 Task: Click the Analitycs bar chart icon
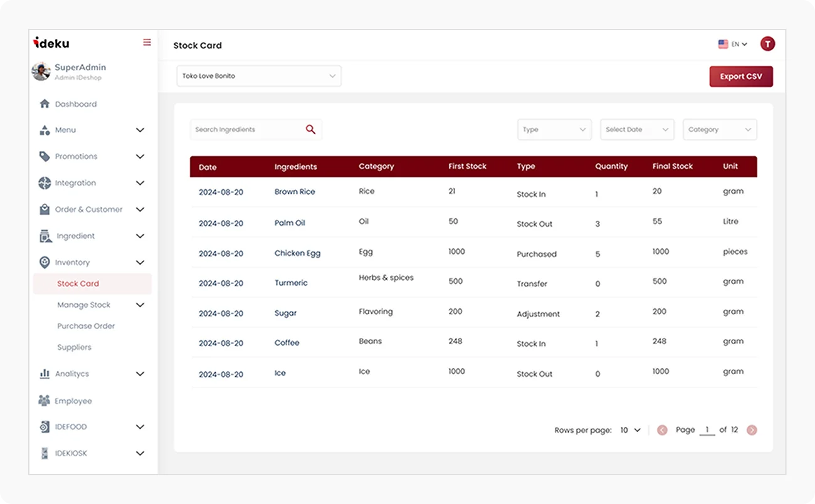(45, 374)
